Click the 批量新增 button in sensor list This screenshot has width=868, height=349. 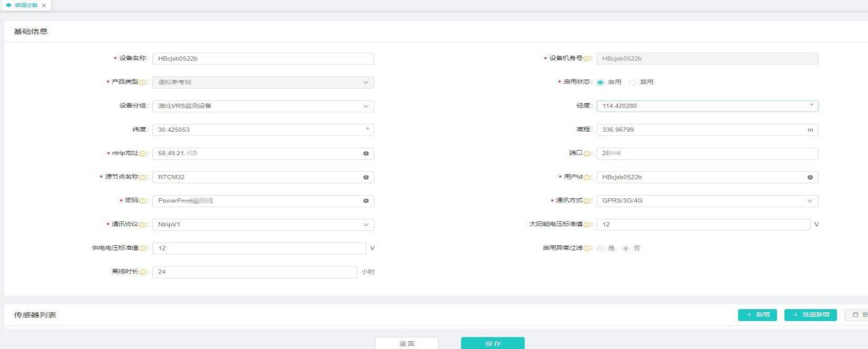[x=810, y=315]
